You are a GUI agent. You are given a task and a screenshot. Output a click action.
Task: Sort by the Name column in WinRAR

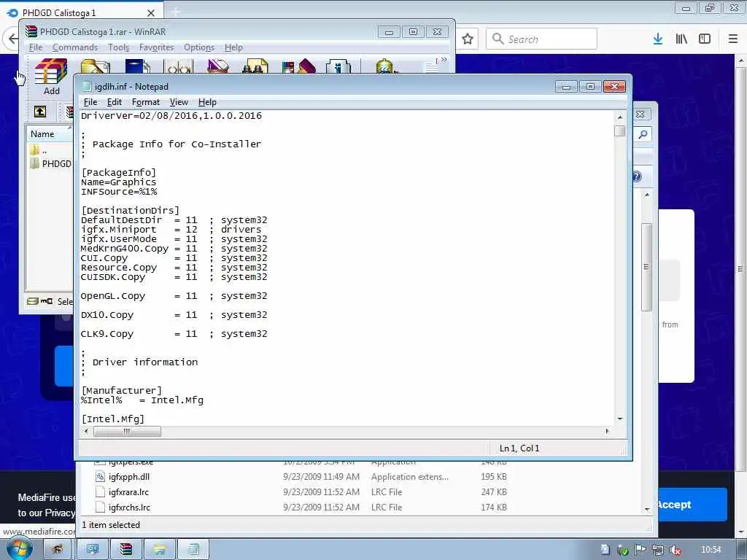[50, 134]
